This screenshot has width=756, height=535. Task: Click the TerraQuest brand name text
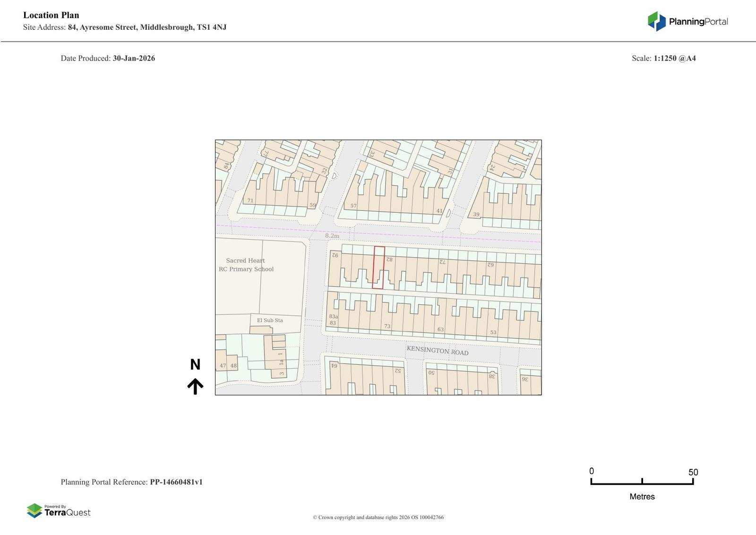click(67, 513)
